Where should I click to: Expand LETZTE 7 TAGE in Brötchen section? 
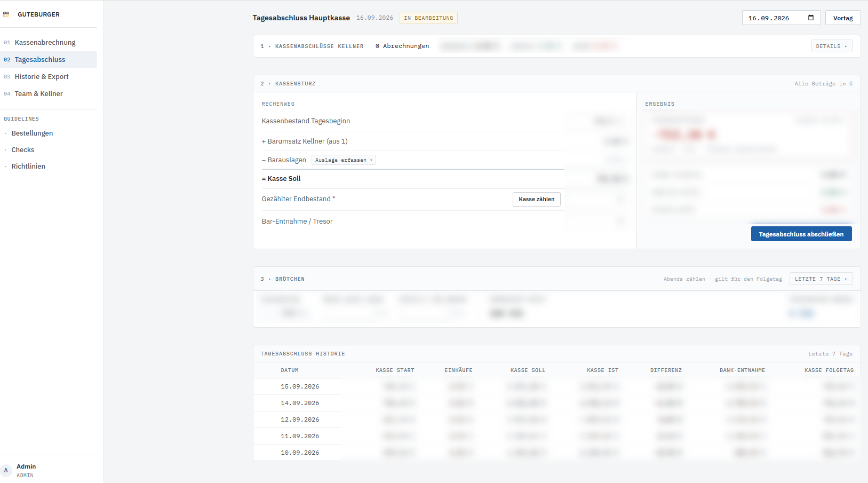tap(821, 279)
